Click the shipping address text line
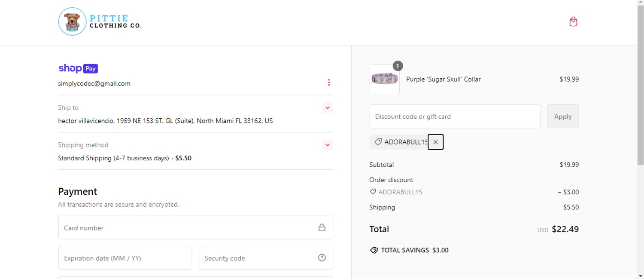 click(165, 121)
